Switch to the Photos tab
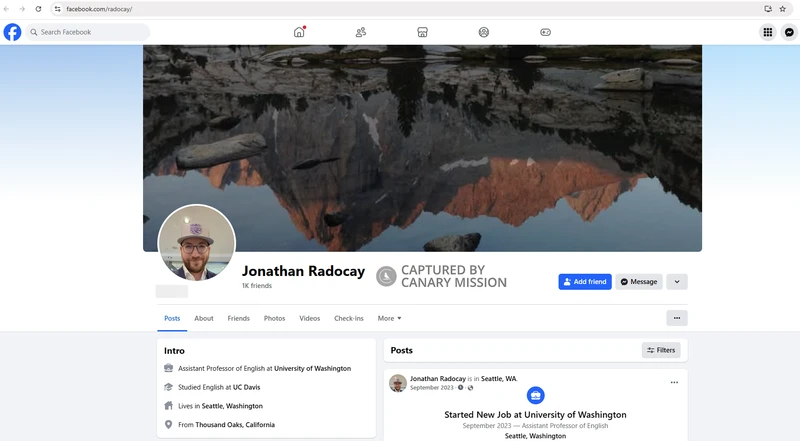This screenshot has height=441, width=800. click(274, 318)
